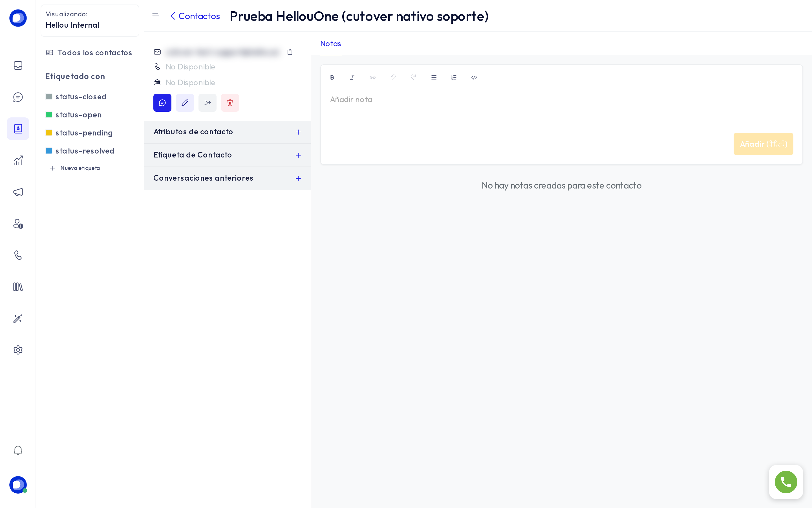The image size is (812, 508).
Task: Go back to Contactos list
Action: tap(195, 16)
